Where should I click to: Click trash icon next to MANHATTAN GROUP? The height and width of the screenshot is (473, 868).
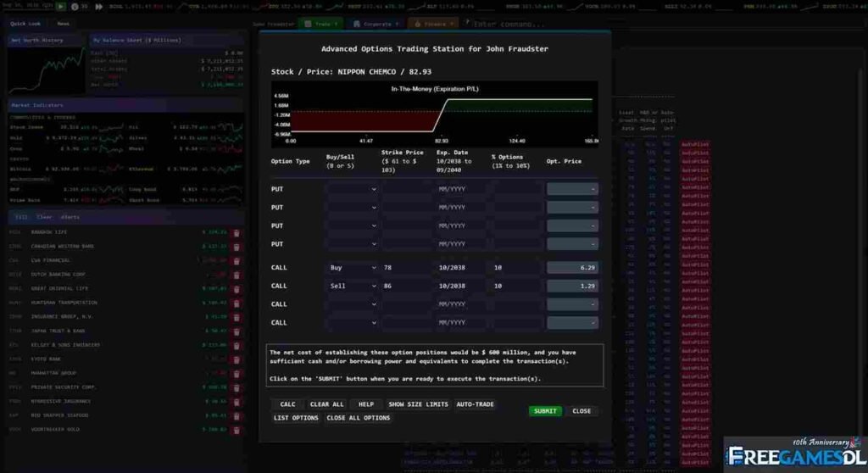(236, 374)
